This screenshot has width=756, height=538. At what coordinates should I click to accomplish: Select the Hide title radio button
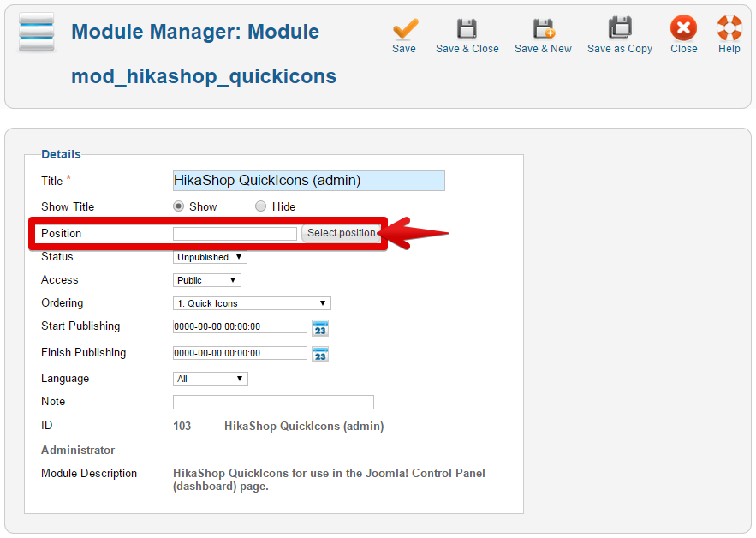(x=260, y=206)
